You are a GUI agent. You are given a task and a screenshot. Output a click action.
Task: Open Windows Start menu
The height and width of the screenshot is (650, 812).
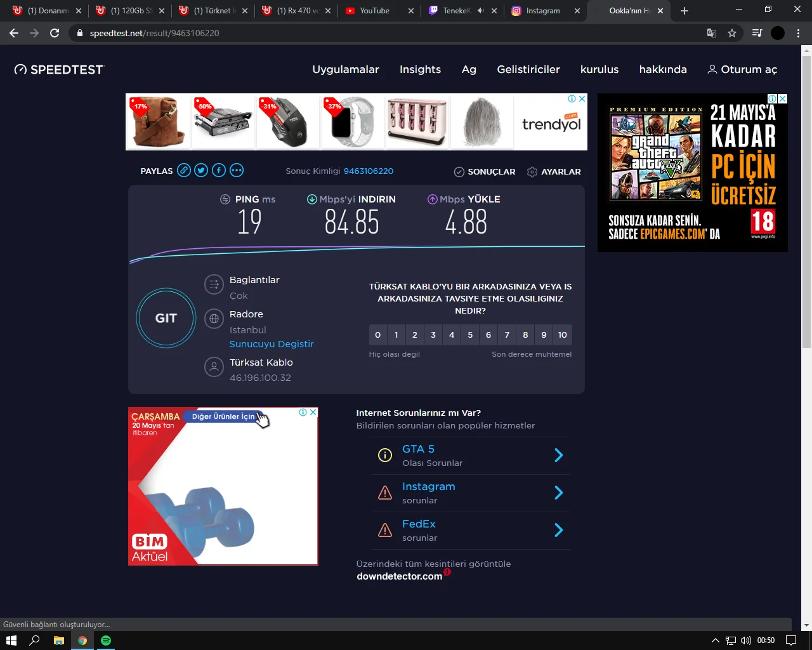pos(11,640)
